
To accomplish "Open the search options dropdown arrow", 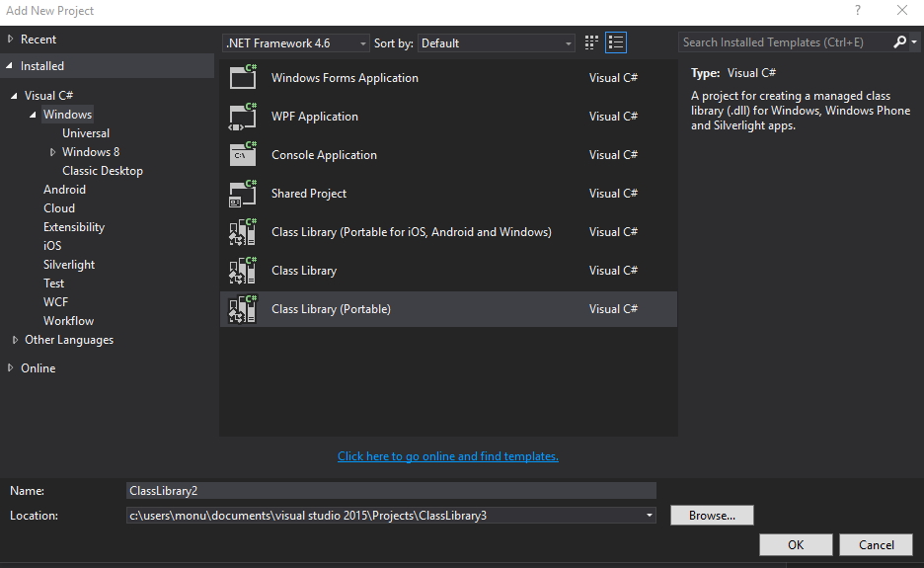I will (x=914, y=42).
